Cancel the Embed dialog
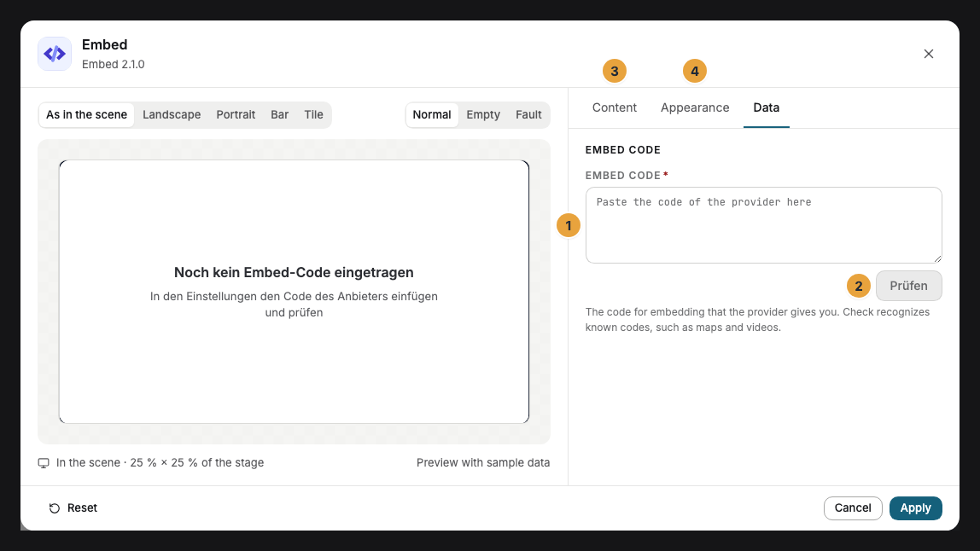This screenshot has width=980, height=551. 853,507
